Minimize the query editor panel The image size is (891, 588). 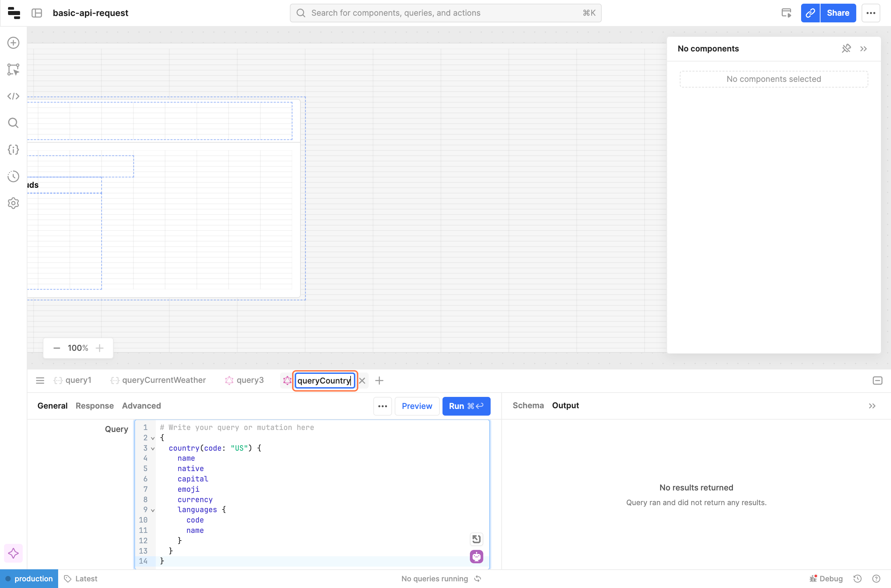(877, 381)
